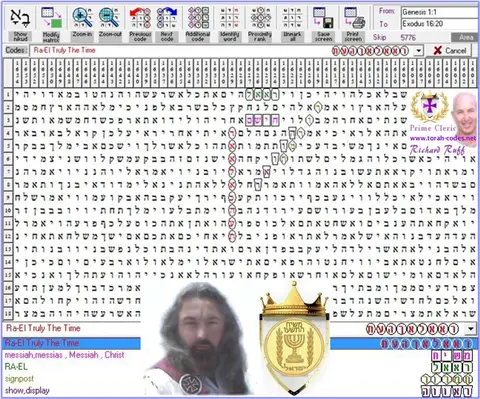
Task: Click the purple cross laurel emblem
Action: point(430,107)
